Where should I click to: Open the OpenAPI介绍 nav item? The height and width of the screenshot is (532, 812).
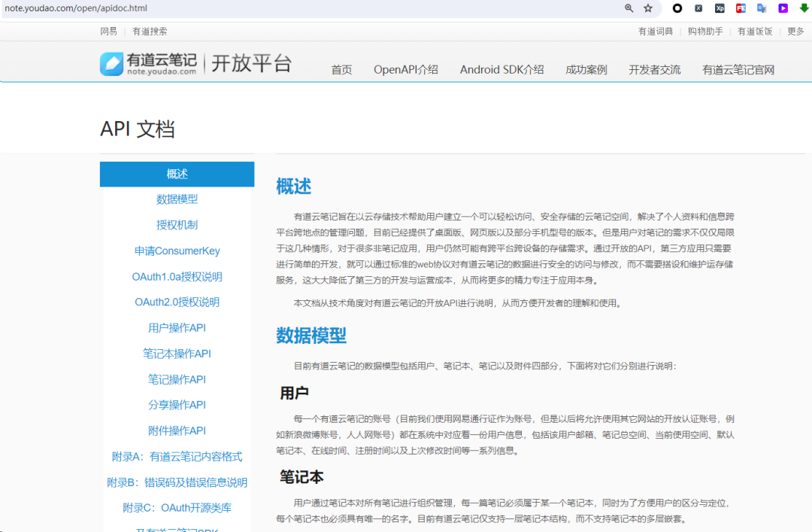[406, 70]
